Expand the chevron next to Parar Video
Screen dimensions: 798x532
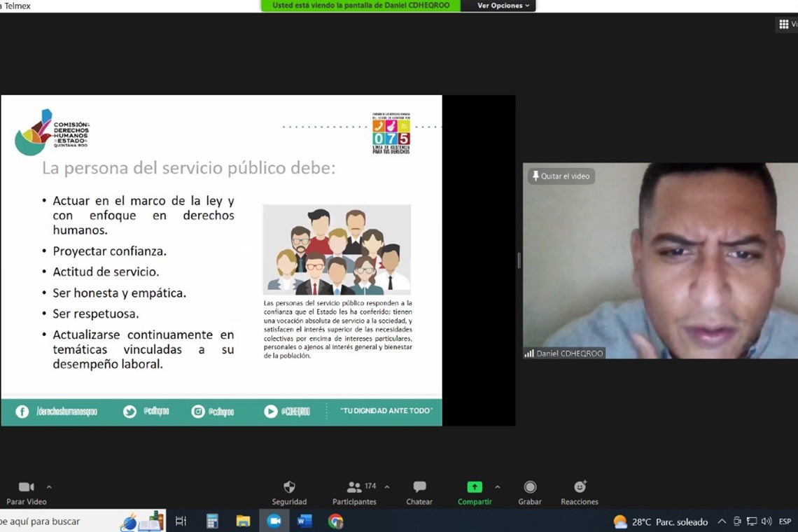pos(49,486)
